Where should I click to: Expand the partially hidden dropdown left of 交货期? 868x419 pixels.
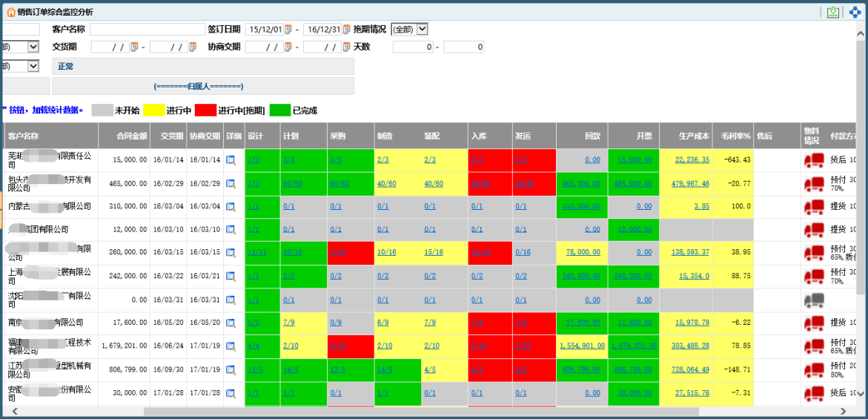point(33,47)
